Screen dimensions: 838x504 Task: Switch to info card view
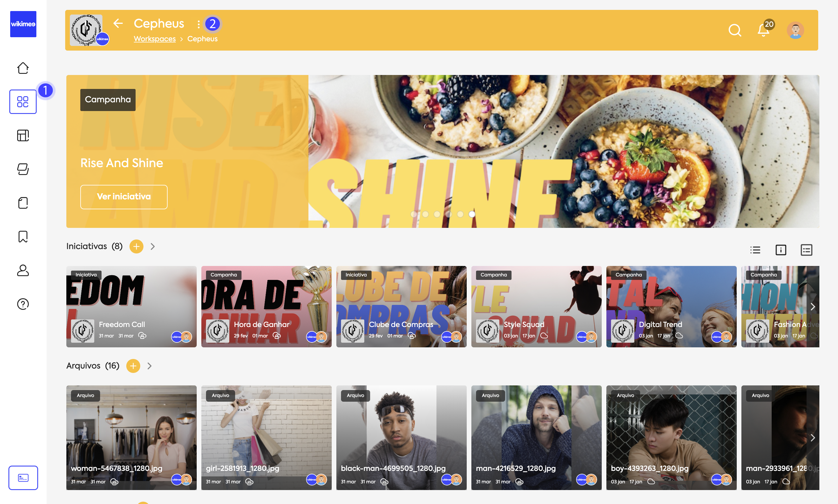(781, 250)
